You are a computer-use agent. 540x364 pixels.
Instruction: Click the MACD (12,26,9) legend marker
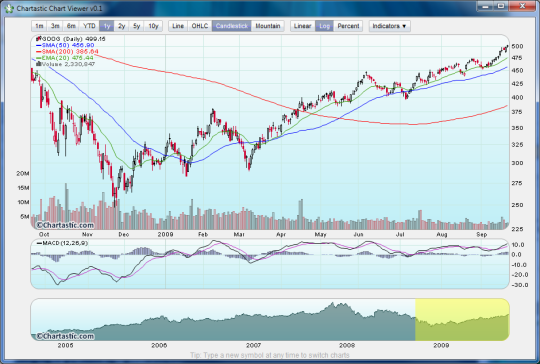tap(39, 243)
